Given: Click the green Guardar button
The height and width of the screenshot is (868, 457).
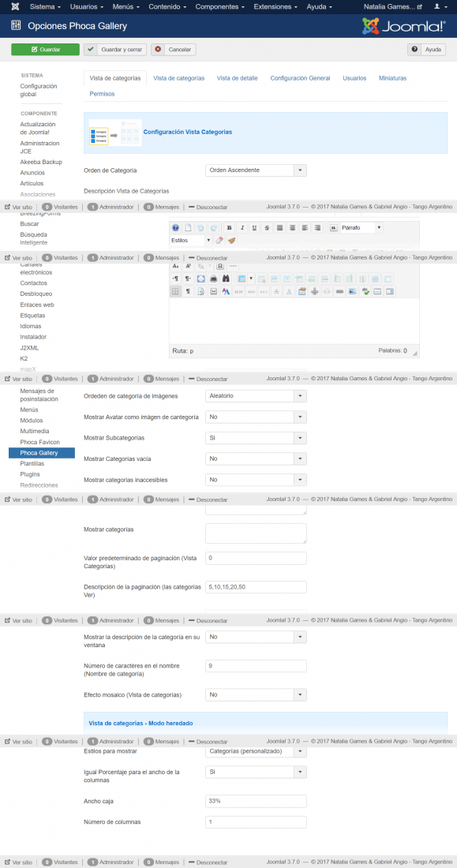Looking at the screenshot, I should 46,49.
